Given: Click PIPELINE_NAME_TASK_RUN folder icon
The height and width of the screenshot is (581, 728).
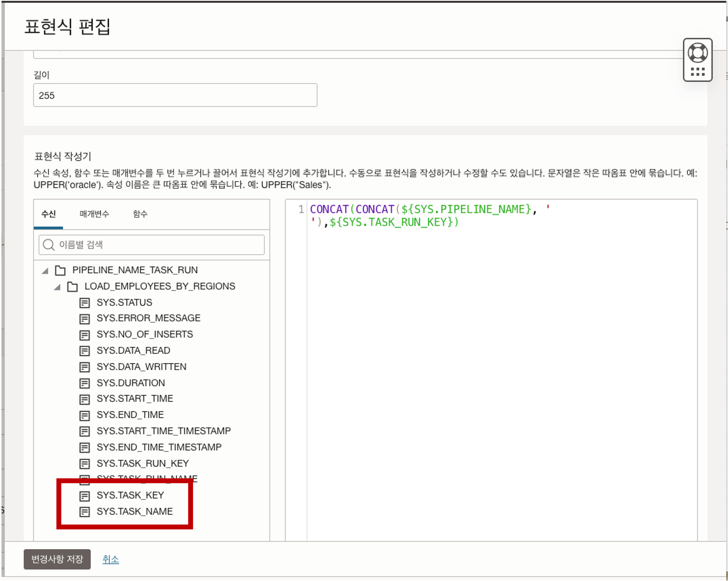Looking at the screenshot, I should (60, 270).
